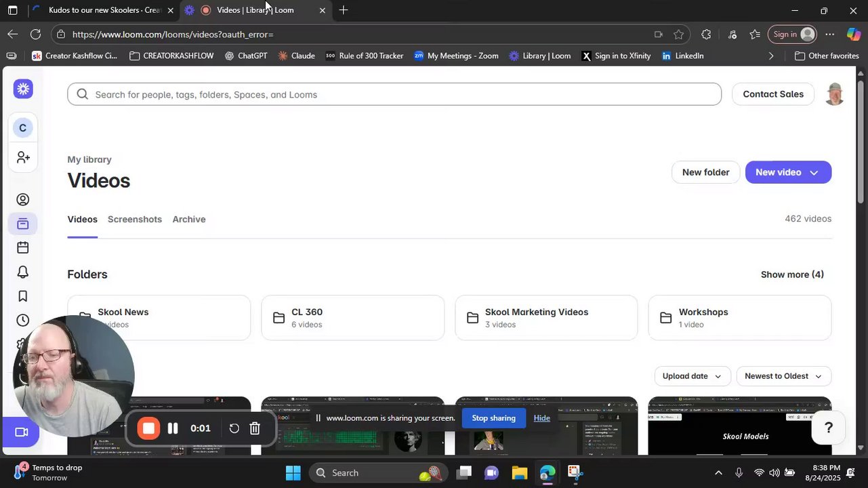Viewport: 868px width, 488px height.
Task: Open the history clock icon in sidebar
Action: tap(23, 320)
